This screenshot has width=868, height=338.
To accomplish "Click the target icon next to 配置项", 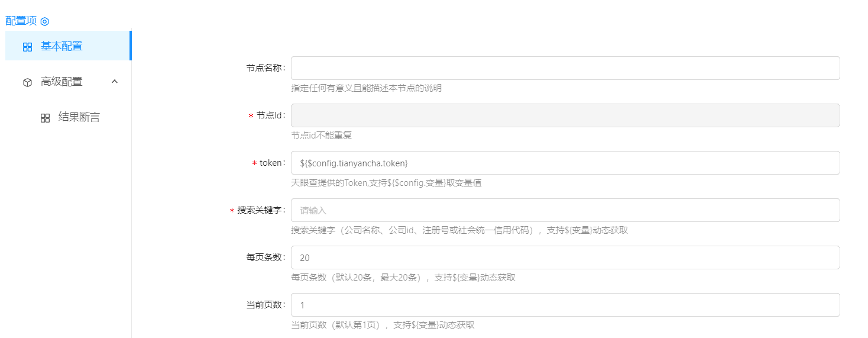I will pos(44,21).
